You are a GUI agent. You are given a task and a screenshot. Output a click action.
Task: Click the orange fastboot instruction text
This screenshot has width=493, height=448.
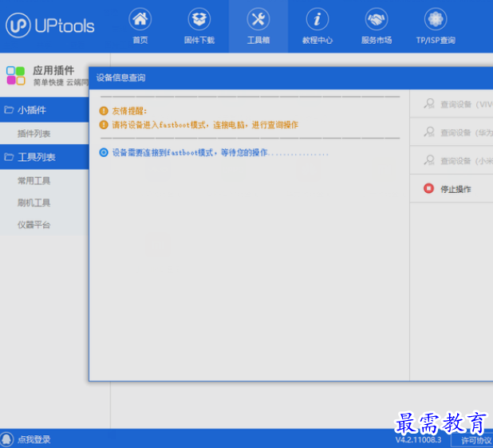(205, 125)
